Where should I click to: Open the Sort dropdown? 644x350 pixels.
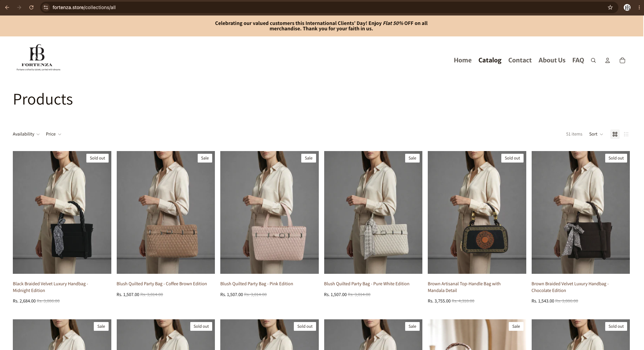(596, 134)
